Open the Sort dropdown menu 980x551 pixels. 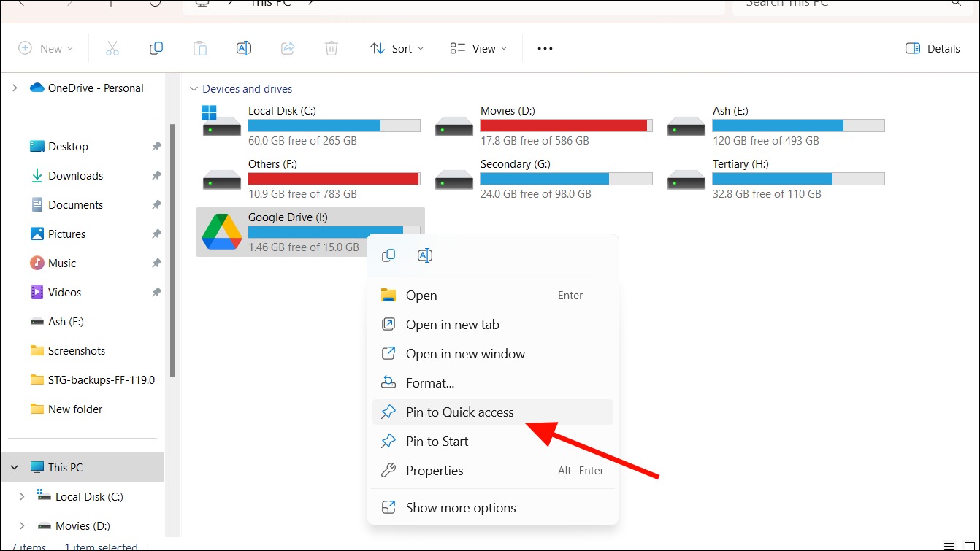point(397,48)
